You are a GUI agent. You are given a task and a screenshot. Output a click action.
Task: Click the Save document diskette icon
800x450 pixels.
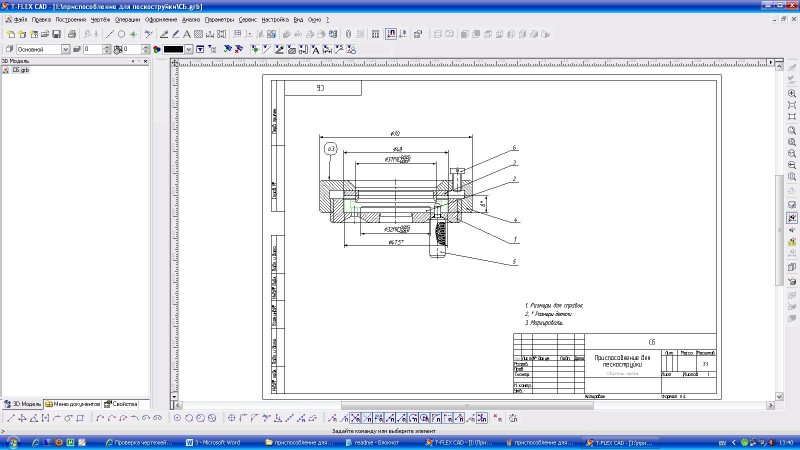pyautogui.click(x=57, y=34)
